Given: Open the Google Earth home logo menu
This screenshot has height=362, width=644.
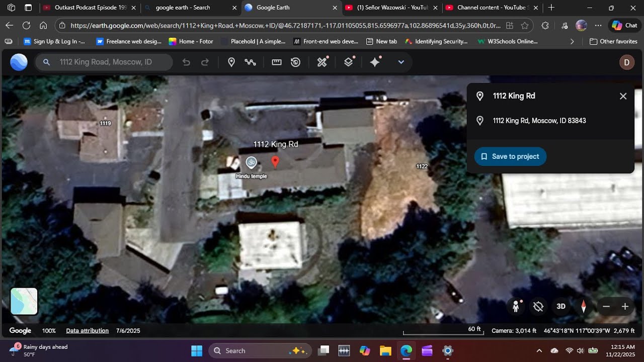Looking at the screenshot, I should pyautogui.click(x=19, y=62).
